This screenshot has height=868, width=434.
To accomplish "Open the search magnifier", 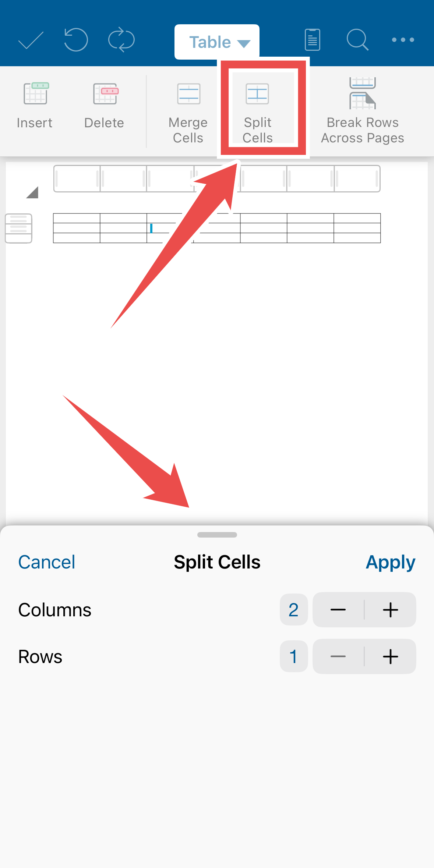I will [357, 39].
